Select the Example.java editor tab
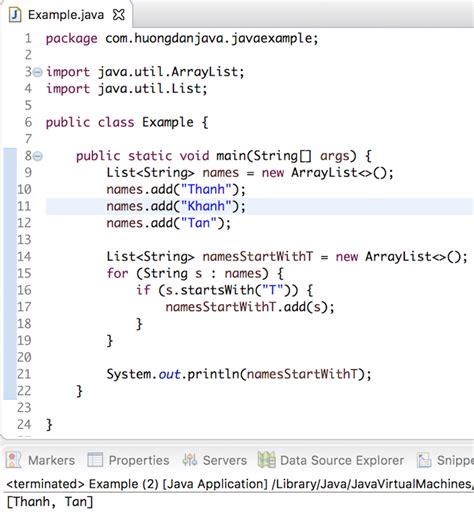Image resolution: width=474 pixels, height=514 pixels. [66, 15]
